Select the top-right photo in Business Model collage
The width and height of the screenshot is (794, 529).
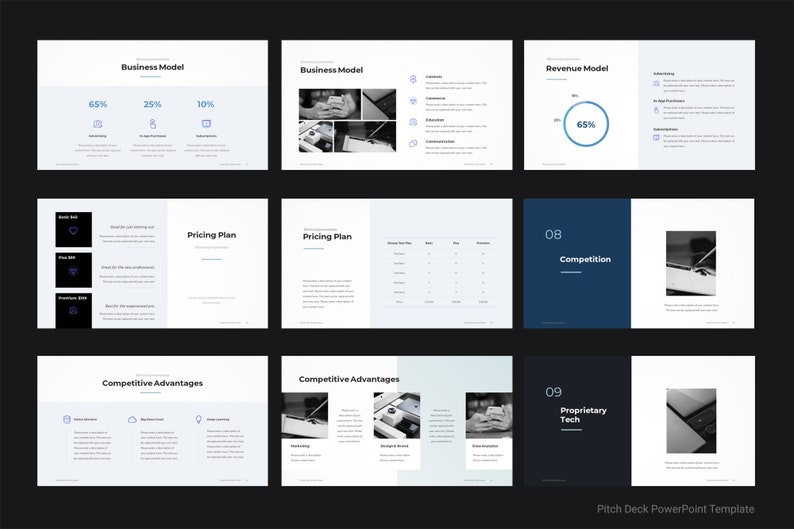pyautogui.click(x=379, y=104)
